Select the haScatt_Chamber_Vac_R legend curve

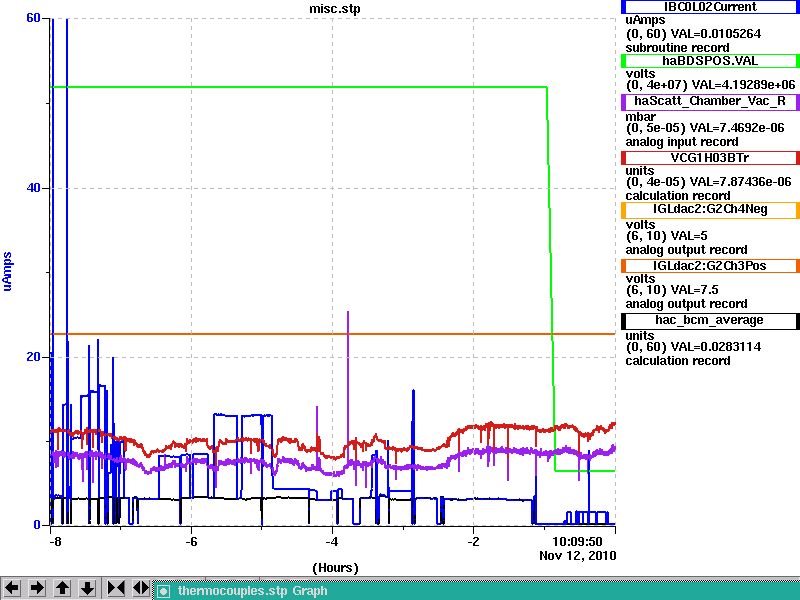(710, 101)
